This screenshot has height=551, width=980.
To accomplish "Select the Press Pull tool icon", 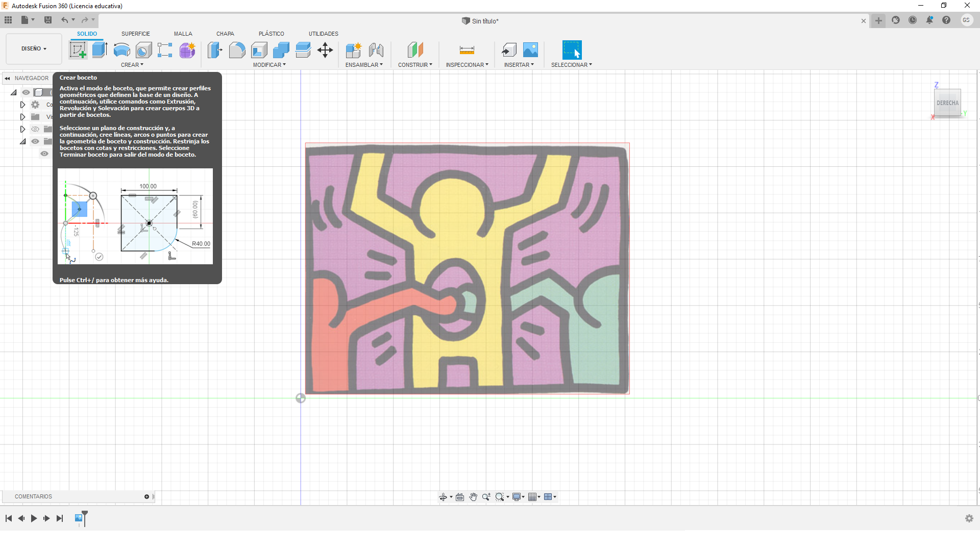I will 215,50.
